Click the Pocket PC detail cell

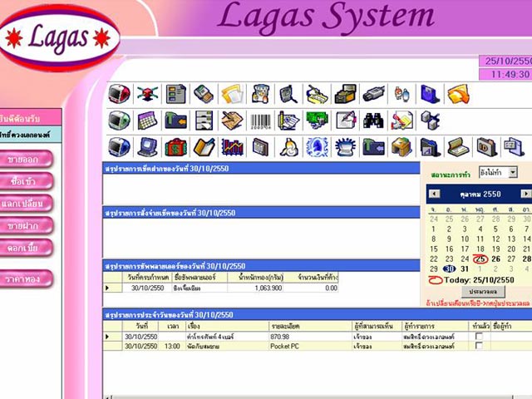pos(310,346)
